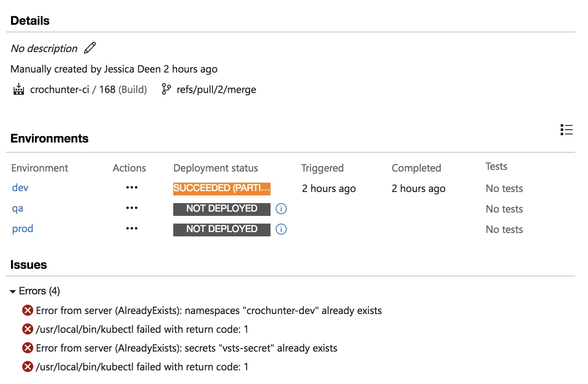
Task: Open the dev environment link
Action: (20, 188)
